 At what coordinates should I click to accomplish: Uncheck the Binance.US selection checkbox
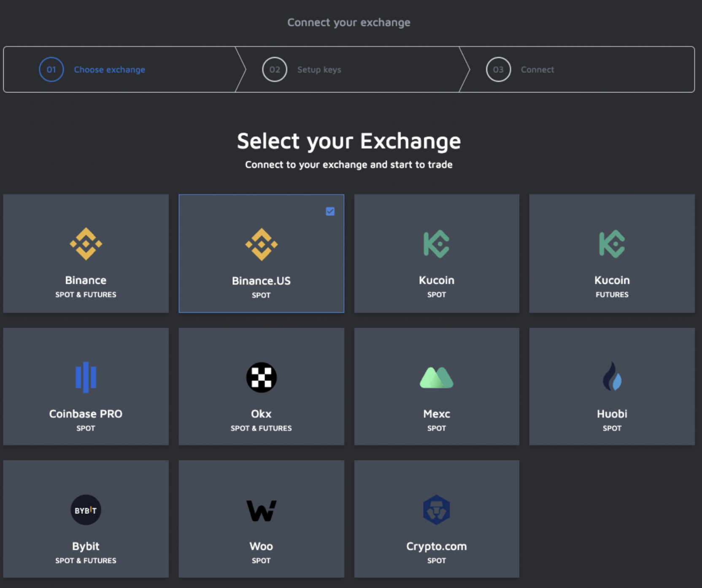coord(330,211)
